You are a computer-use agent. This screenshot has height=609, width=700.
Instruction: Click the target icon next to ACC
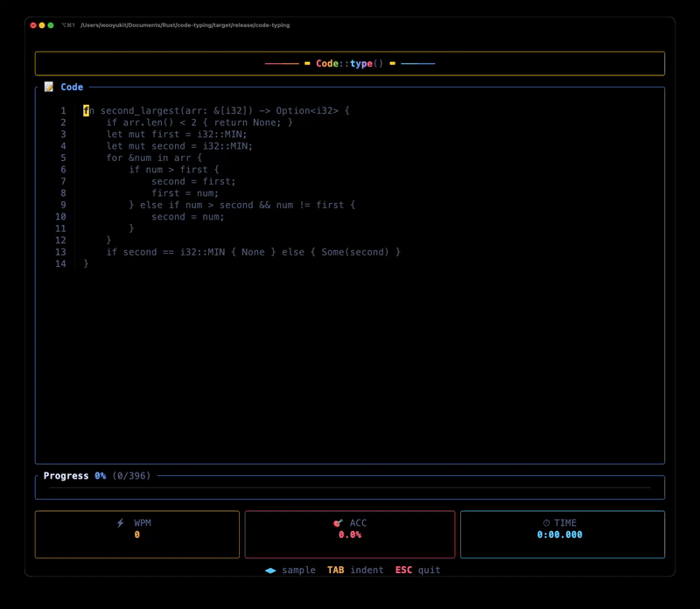coord(338,523)
